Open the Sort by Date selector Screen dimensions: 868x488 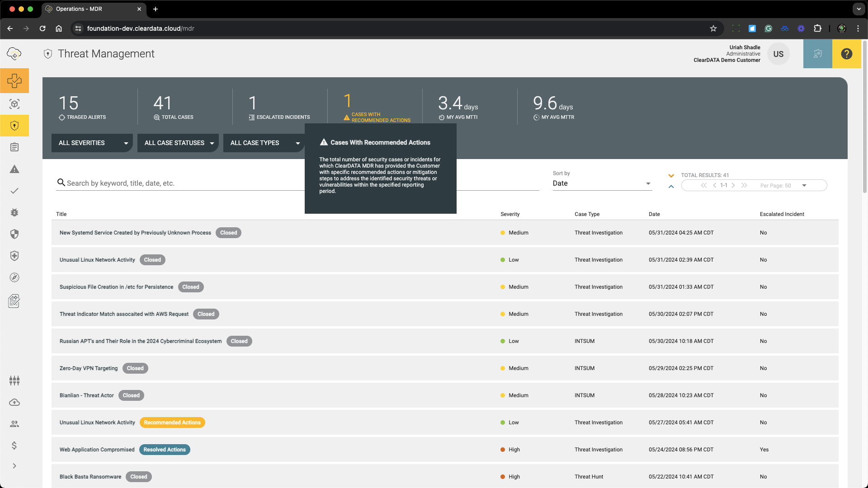point(602,183)
